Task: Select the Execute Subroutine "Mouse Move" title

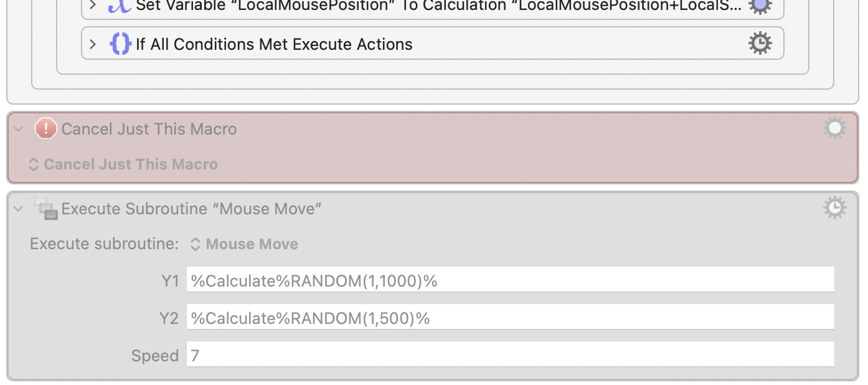Action: click(191, 209)
